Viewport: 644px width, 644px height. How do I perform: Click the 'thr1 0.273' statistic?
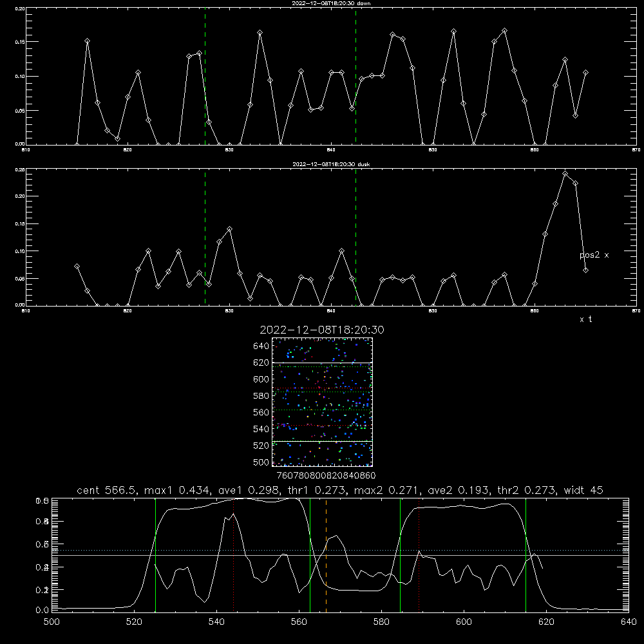(317, 490)
